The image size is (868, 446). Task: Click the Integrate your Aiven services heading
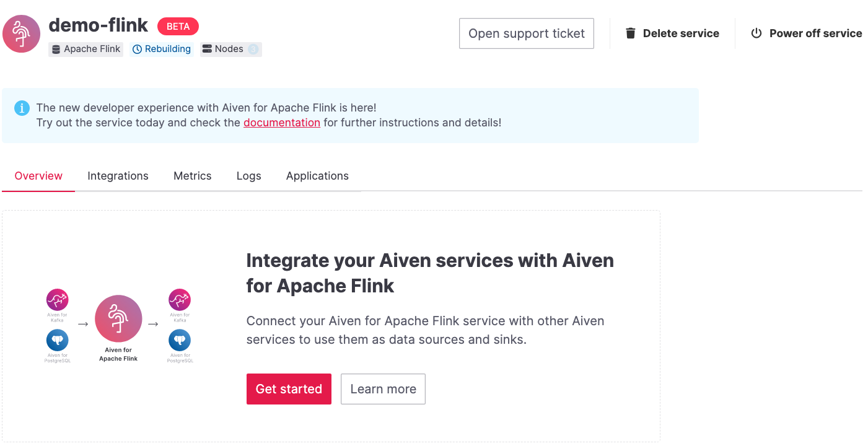coord(430,273)
